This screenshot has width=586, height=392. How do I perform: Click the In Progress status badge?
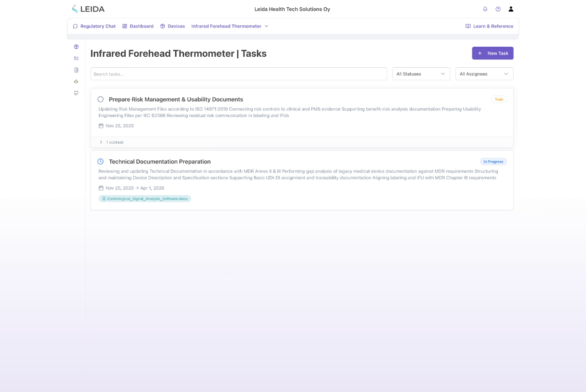tap(493, 161)
